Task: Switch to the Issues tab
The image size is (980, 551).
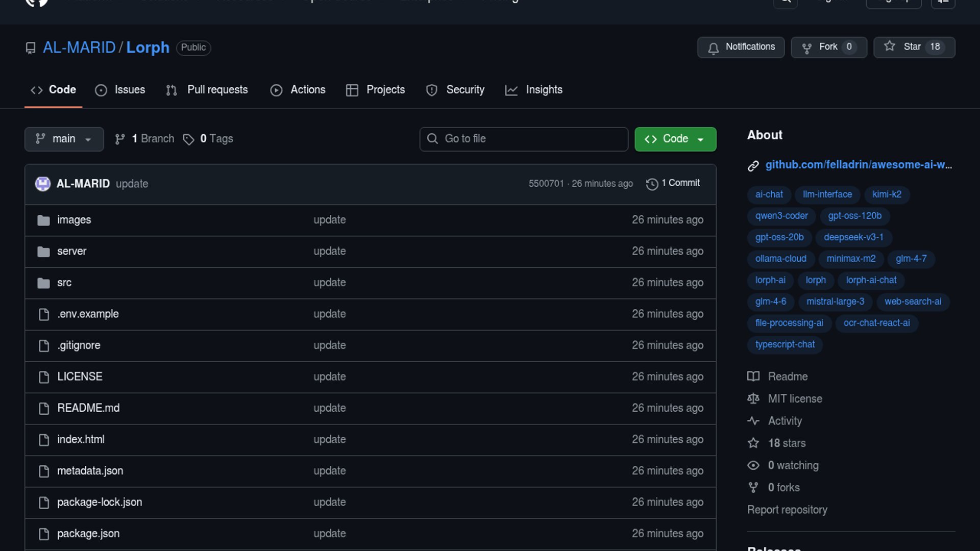Action: pos(120,90)
